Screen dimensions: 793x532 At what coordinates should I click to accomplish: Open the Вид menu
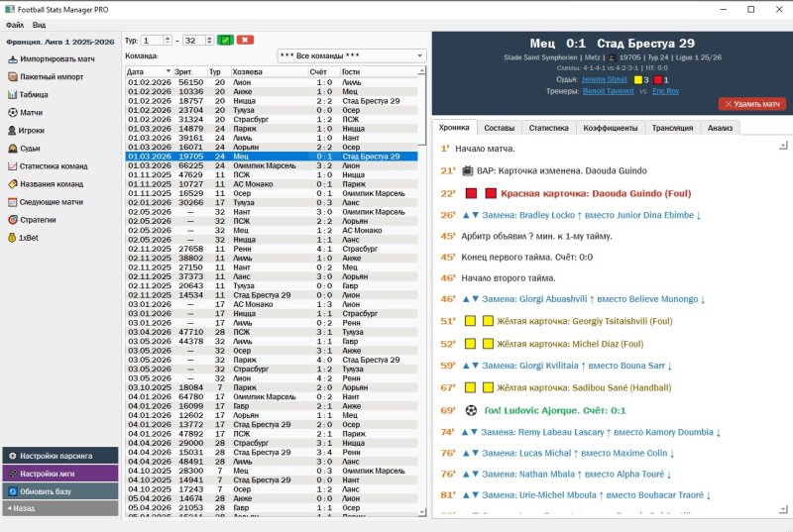coord(39,25)
